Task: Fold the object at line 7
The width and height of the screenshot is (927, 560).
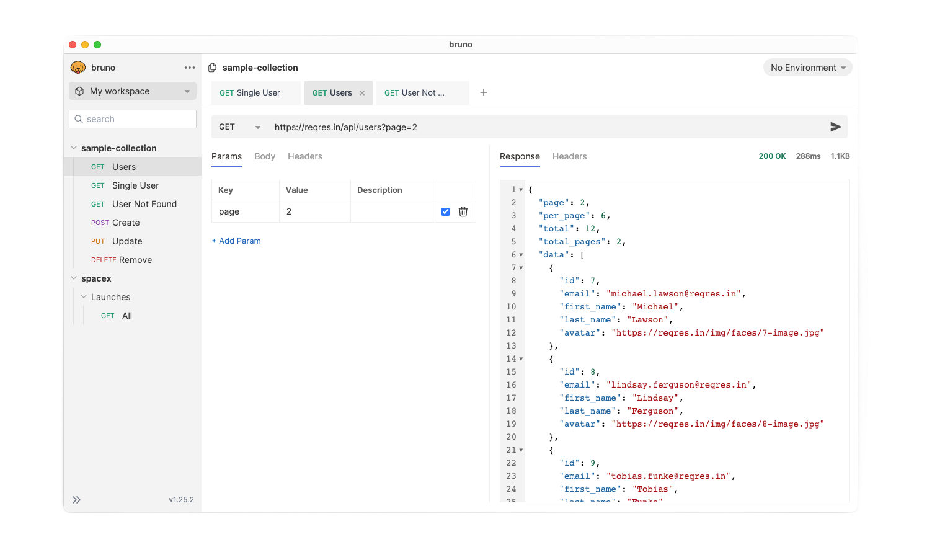Action: (521, 268)
